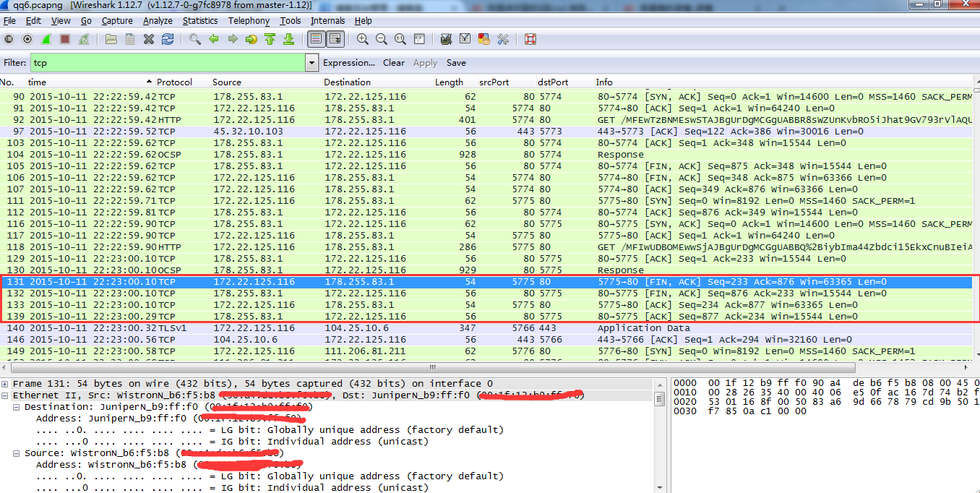Open preferences (wrench icon)
The height and width of the screenshot is (493, 980).
tap(502, 39)
